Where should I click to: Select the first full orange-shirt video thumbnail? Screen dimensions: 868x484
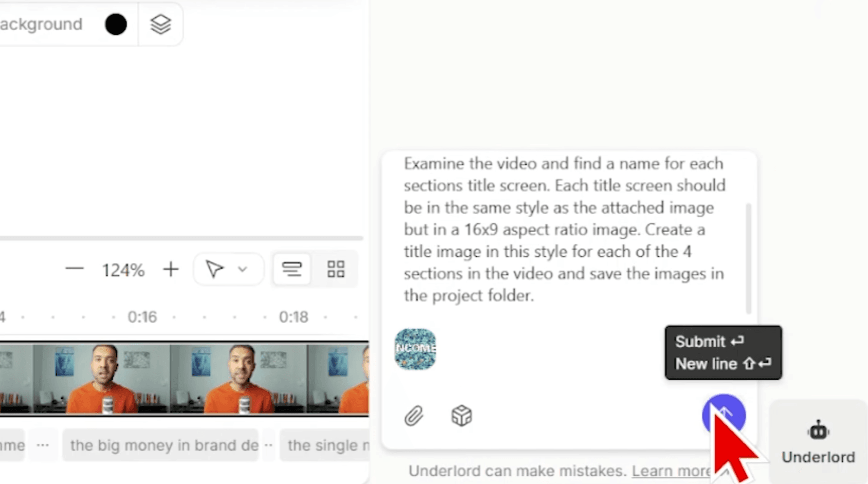101,379
